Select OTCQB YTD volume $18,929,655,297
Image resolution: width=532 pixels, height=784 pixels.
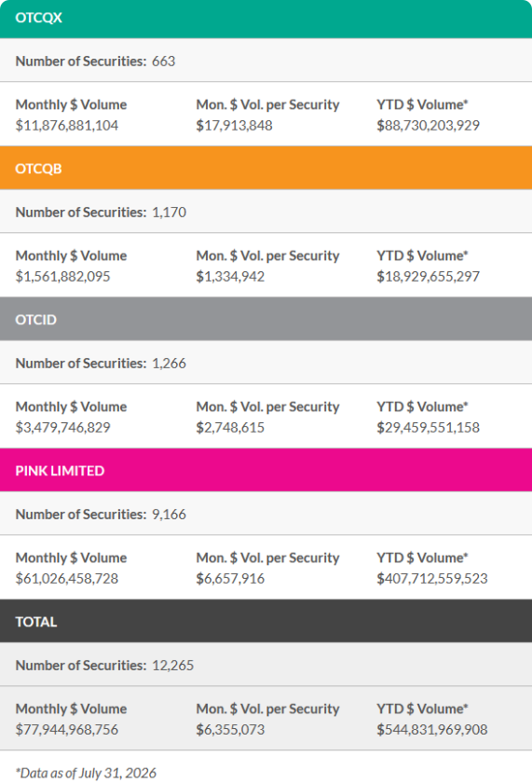click(x=428, y=276)
